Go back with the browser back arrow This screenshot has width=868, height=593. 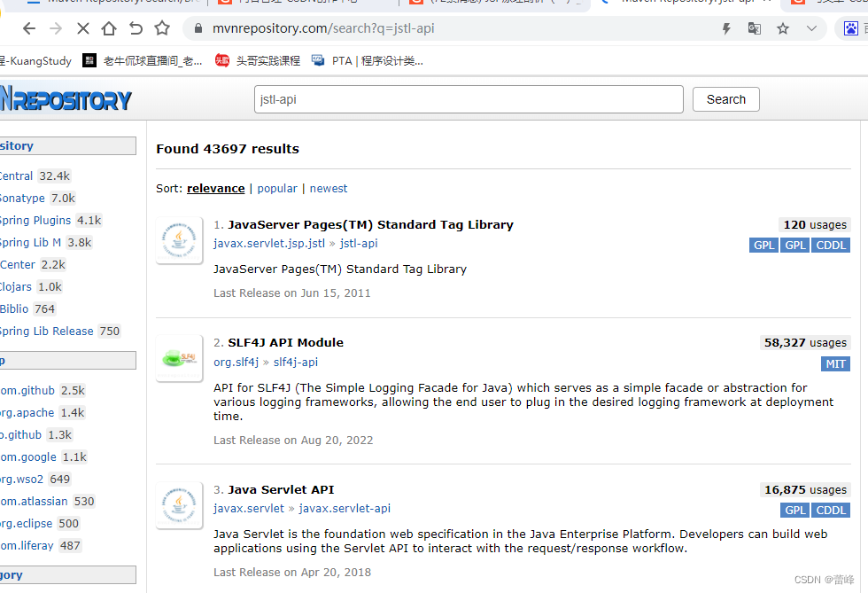[28, 28]
